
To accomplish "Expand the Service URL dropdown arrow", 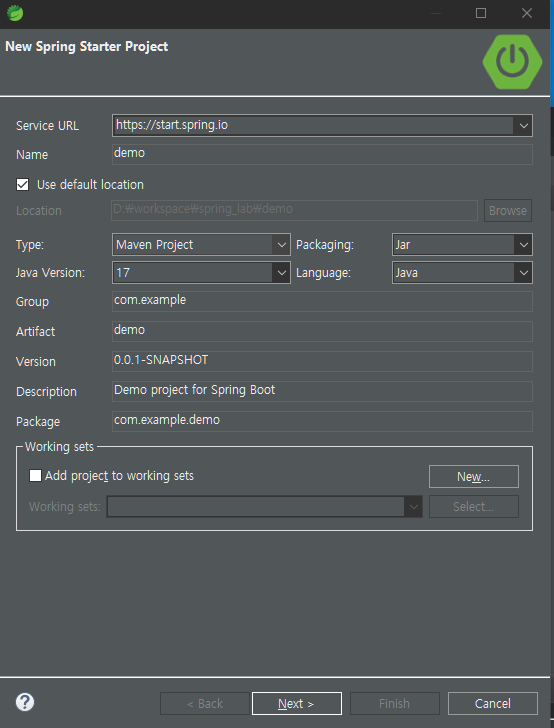I will (523, 125).
